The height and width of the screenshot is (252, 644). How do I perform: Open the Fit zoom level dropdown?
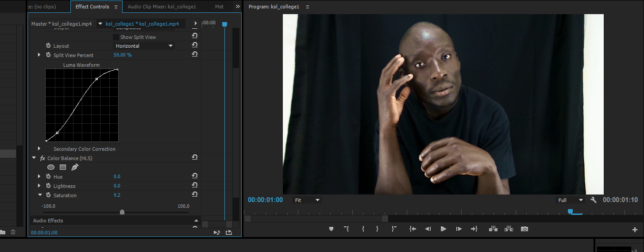tap(307, 200)
